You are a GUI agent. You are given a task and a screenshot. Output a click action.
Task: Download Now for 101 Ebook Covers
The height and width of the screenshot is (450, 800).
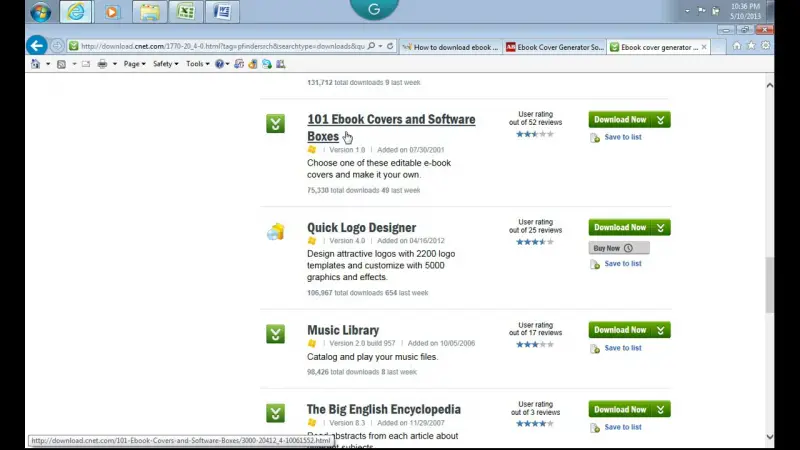pos(619,119)
